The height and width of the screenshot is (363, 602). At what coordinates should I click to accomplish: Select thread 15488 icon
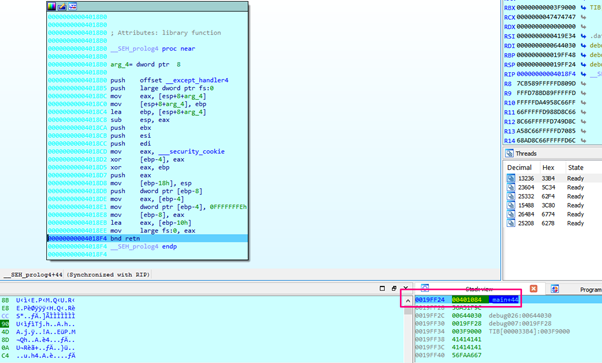pyautogui.click(x=511, y=205)
